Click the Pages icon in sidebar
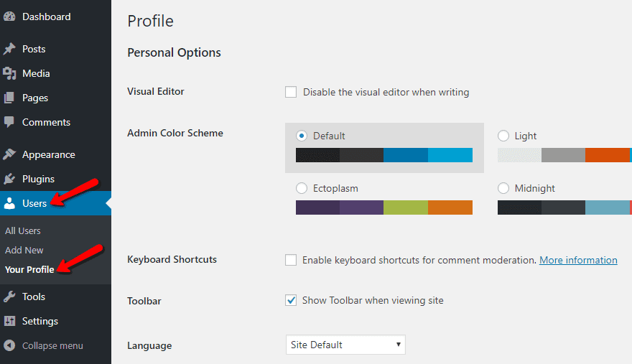 [9, 98]
